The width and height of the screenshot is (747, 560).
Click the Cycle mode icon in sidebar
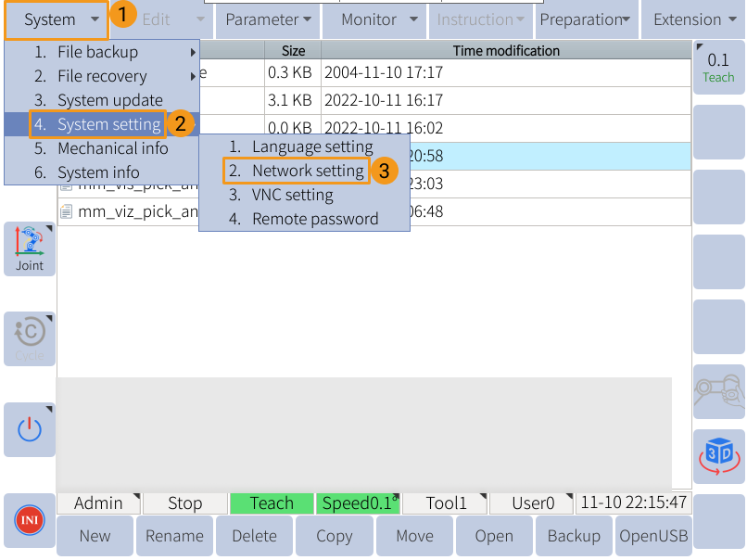(29, 339)
